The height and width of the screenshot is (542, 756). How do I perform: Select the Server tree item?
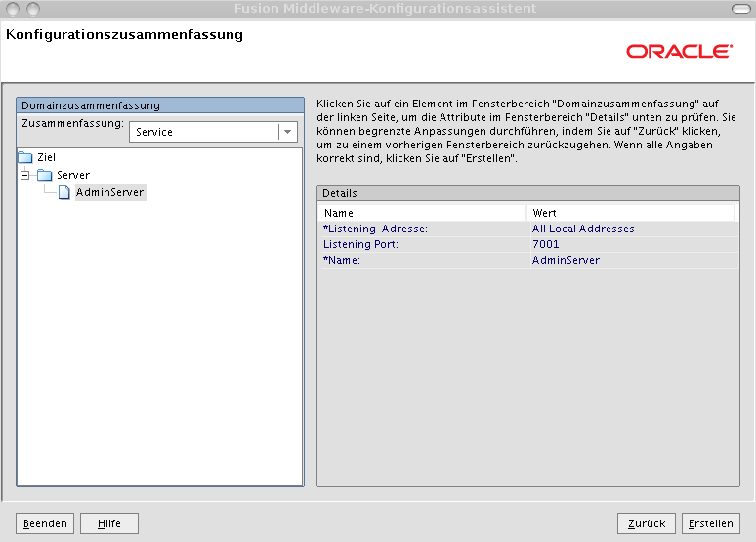pyautogui.click(x=73, y=175)
